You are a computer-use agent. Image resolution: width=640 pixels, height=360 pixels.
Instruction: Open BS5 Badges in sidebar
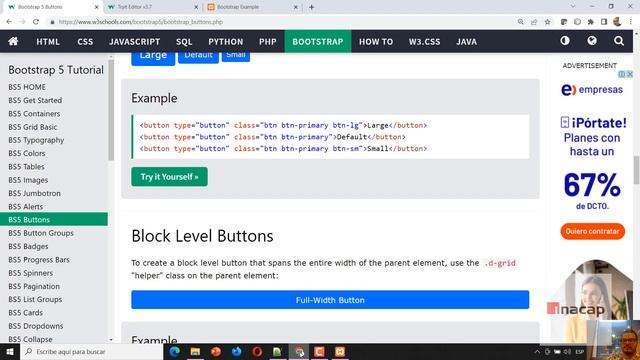coord(28,246)
